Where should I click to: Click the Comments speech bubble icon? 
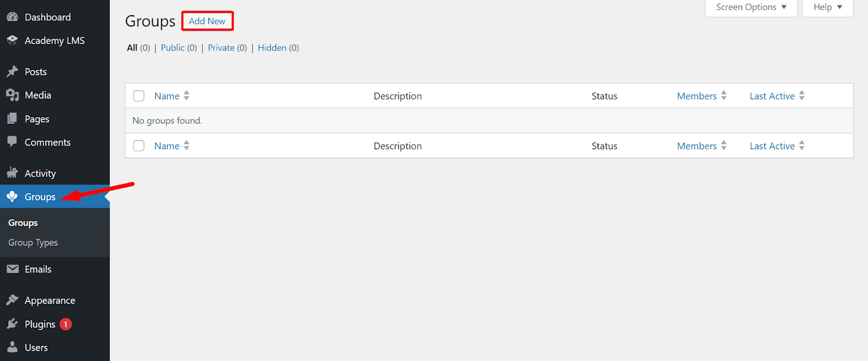click(12, 142)
